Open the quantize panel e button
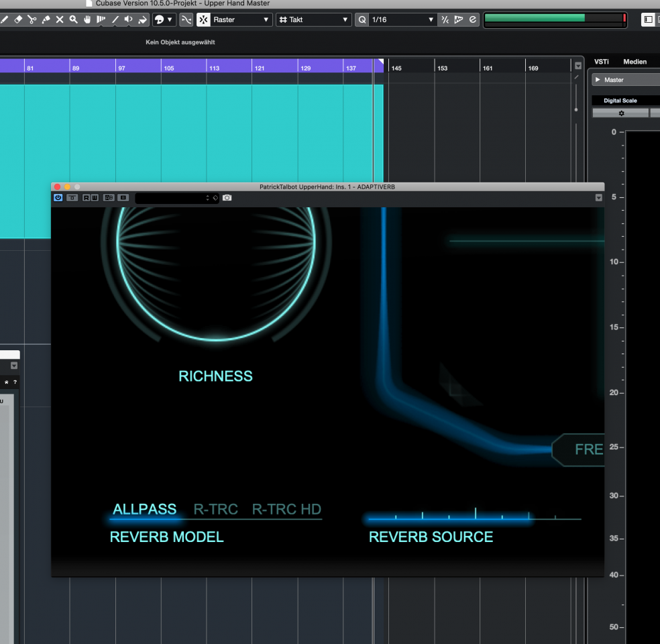The image size is (660, 644). pos(473,19)
